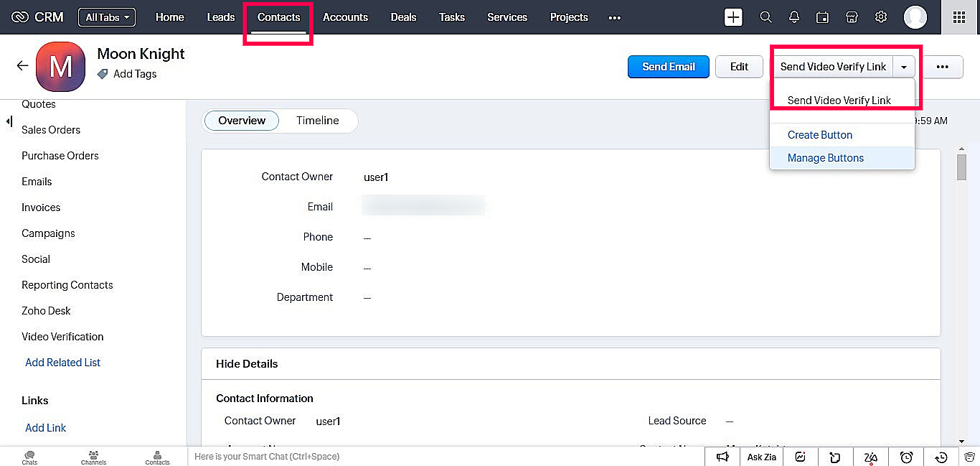This screenshot has width=980, height=466.
Task: Hide Details section of contact
Action: point(247,364)
